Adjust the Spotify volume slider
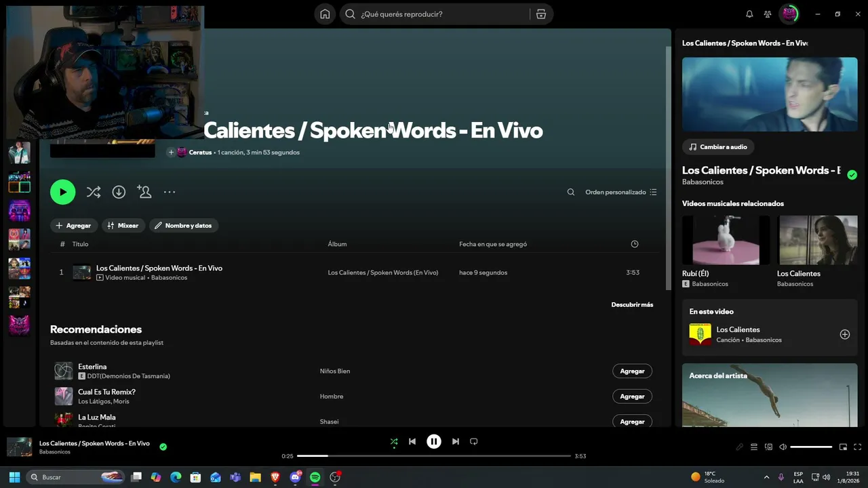Viewport: 868px width, 488px height. click(811, 447)
